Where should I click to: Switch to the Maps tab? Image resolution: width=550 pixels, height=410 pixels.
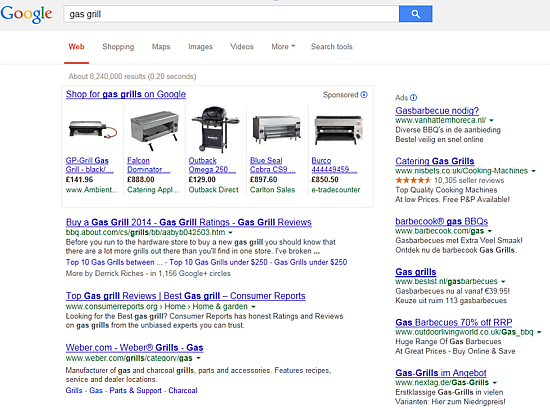coord(161,47)
